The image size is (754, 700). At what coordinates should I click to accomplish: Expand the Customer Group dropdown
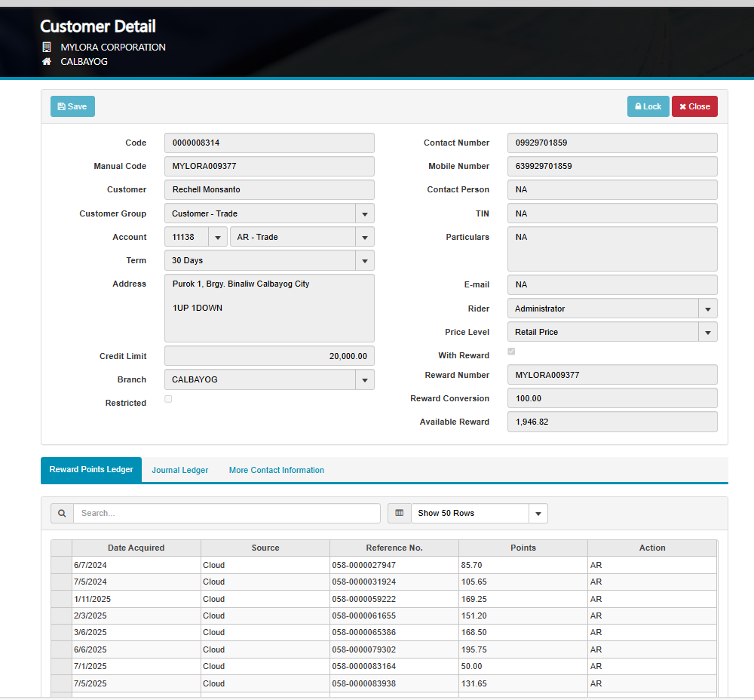364,213
